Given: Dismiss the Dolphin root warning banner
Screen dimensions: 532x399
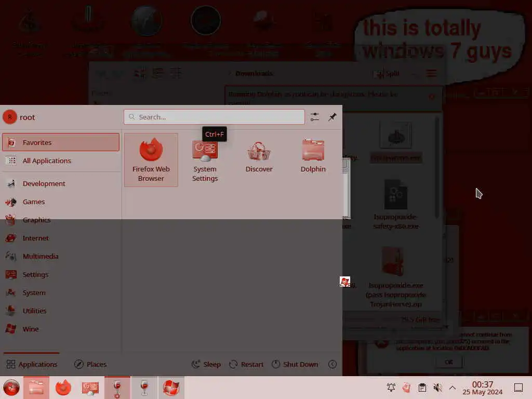Looking at the screenshot, I should pyautogui.click(x=432, y=97).
